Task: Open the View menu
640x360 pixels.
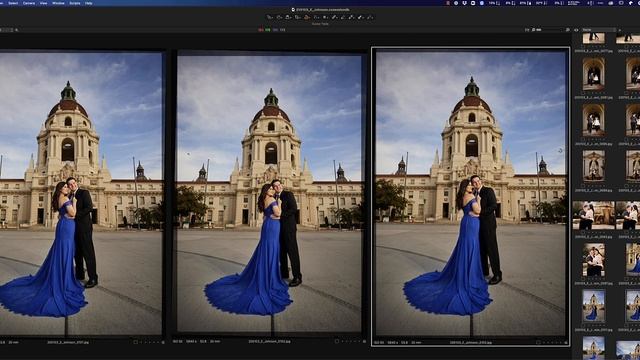Action: pos(43,3)
